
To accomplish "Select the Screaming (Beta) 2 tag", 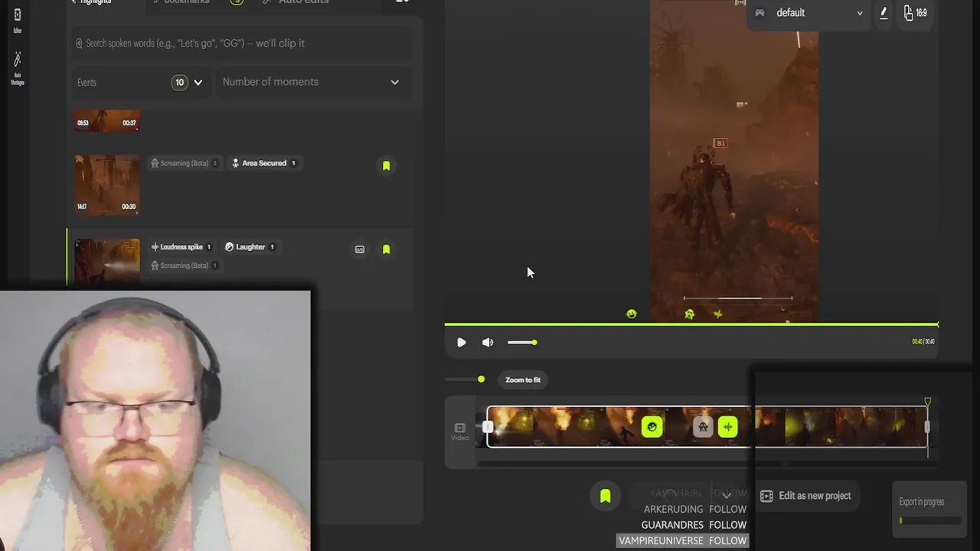I will click(x=184, y=163).
